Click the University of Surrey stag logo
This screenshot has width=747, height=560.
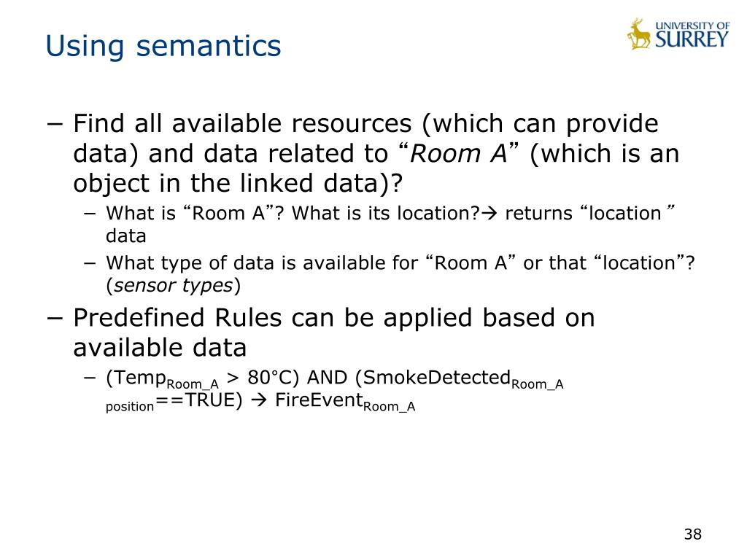point(638,34)
